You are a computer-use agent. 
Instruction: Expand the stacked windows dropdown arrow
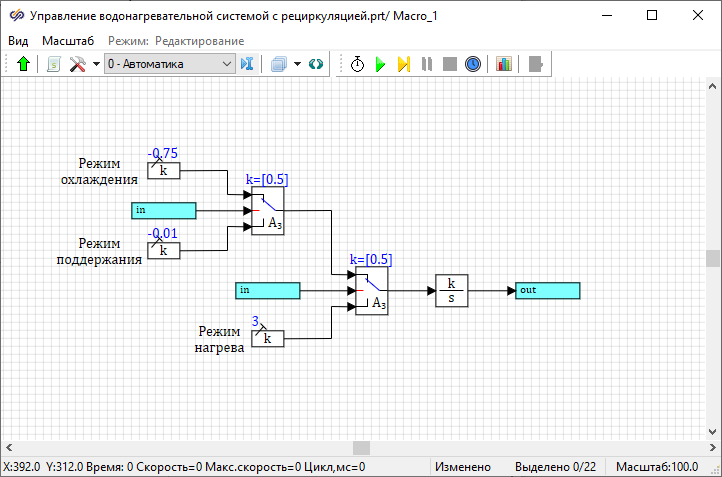[296, 64]
